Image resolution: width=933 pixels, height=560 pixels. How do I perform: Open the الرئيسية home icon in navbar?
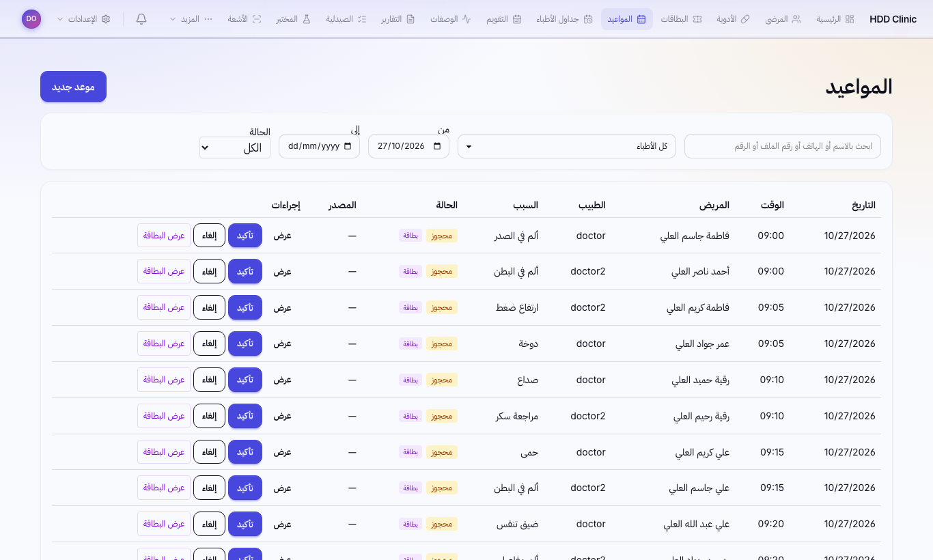point(850,19)
